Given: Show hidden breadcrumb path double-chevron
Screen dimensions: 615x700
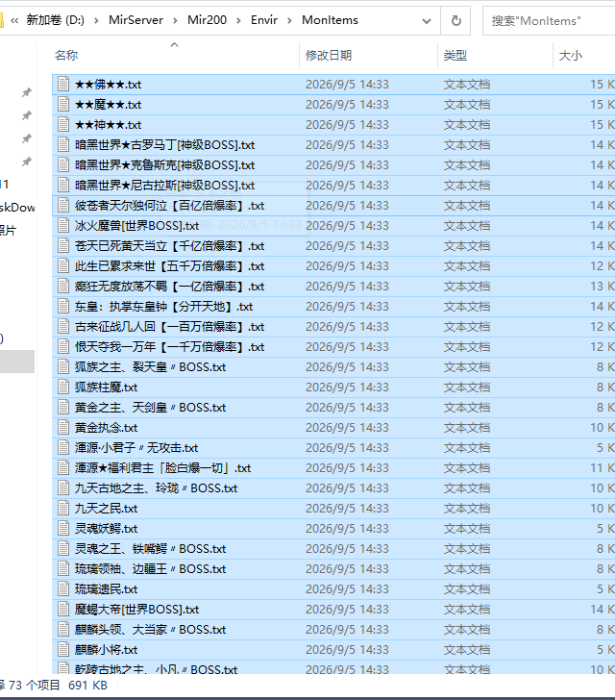Looking at the screenshot, I should coord(14,20).
